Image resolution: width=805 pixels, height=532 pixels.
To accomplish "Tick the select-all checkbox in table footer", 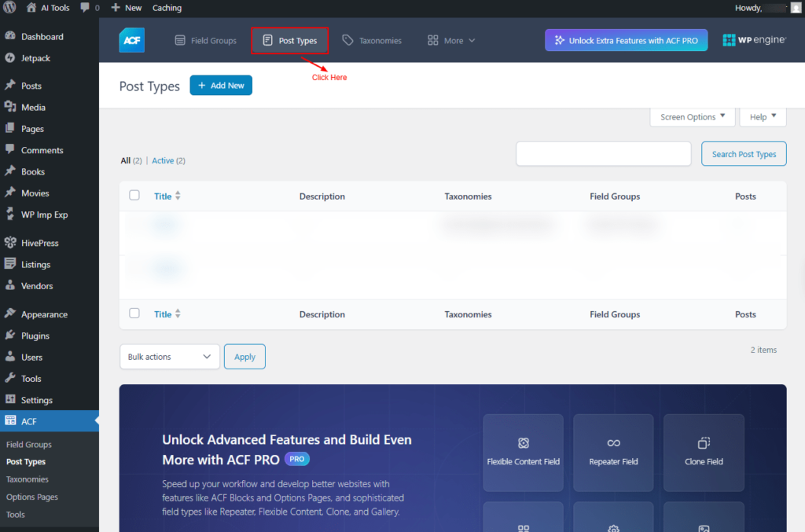I will tap(134, 314).
